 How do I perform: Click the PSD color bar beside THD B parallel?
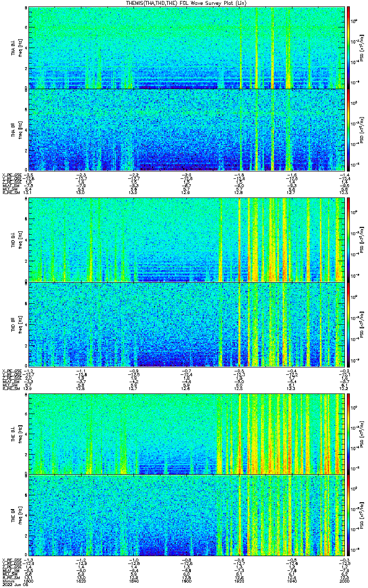pyautogui.click(x=349, y=324)
